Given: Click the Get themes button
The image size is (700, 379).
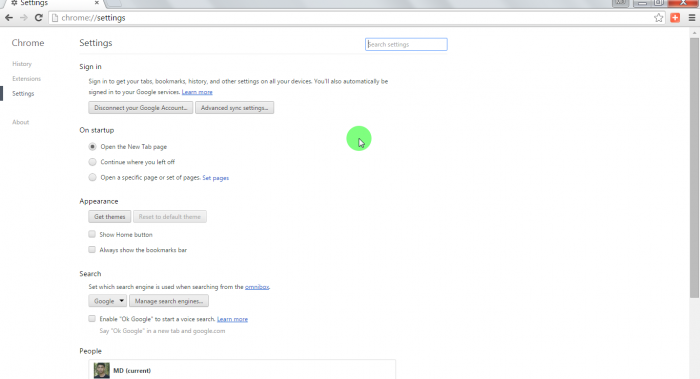Looking at the screenshot, I should [109, 217].
